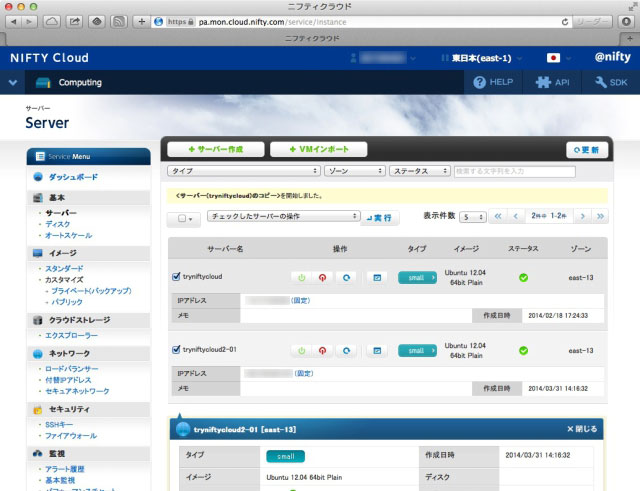Open the タイプ filter dropdown
The height and width of the screenshot is (491, 640).
tap(243, 171)
